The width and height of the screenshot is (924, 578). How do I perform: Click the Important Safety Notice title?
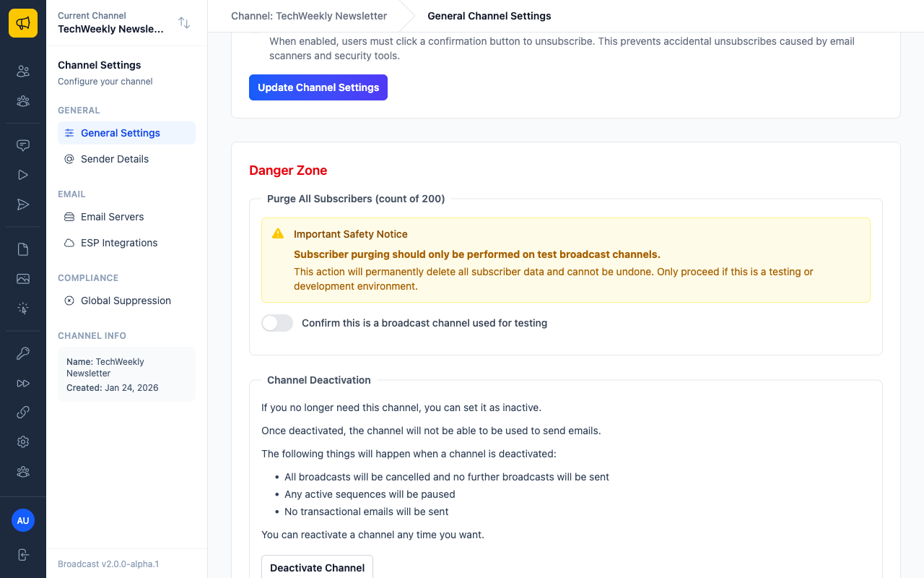click(x=351, y=234)
